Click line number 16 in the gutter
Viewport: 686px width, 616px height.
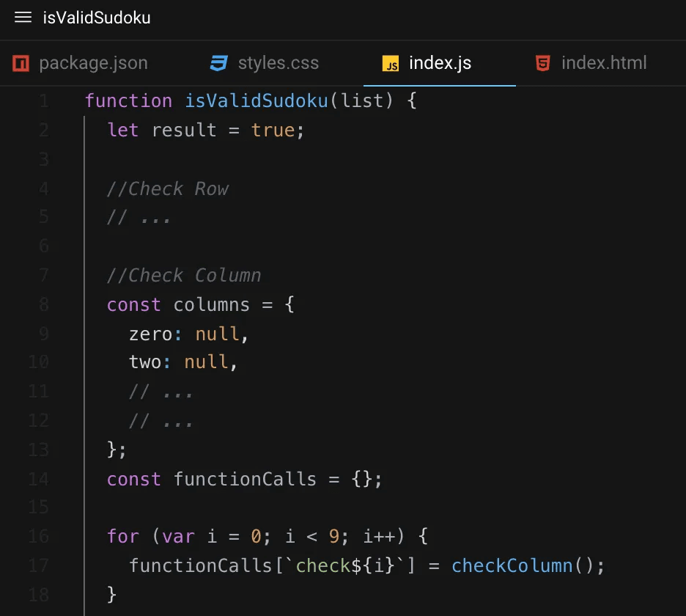pos(38,536)
